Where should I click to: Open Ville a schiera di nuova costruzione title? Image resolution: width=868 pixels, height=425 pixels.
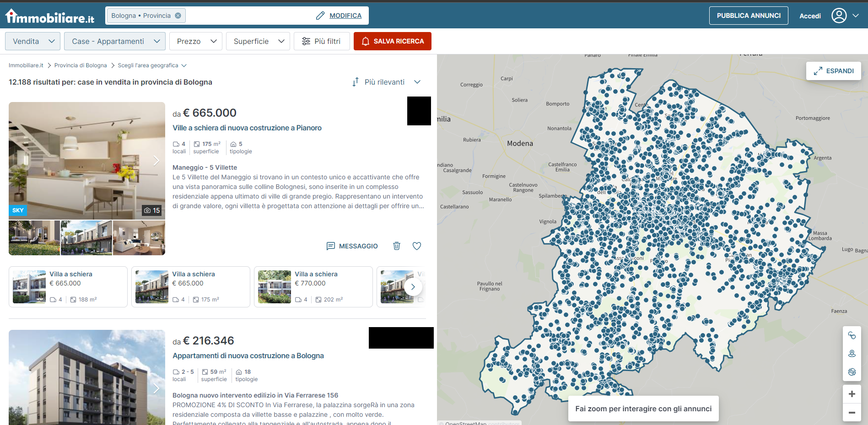[247, 128]
